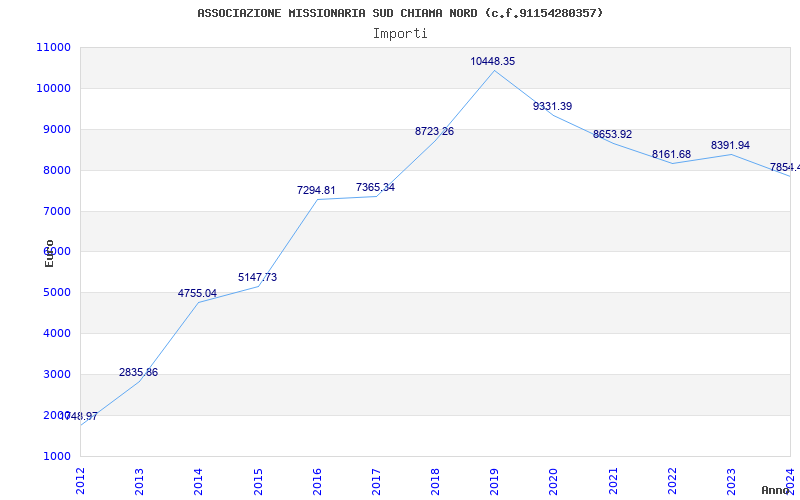The image size is (800, 500).
Task: Click the 2017 x-axis year label
Action: [x=376, y=481]
